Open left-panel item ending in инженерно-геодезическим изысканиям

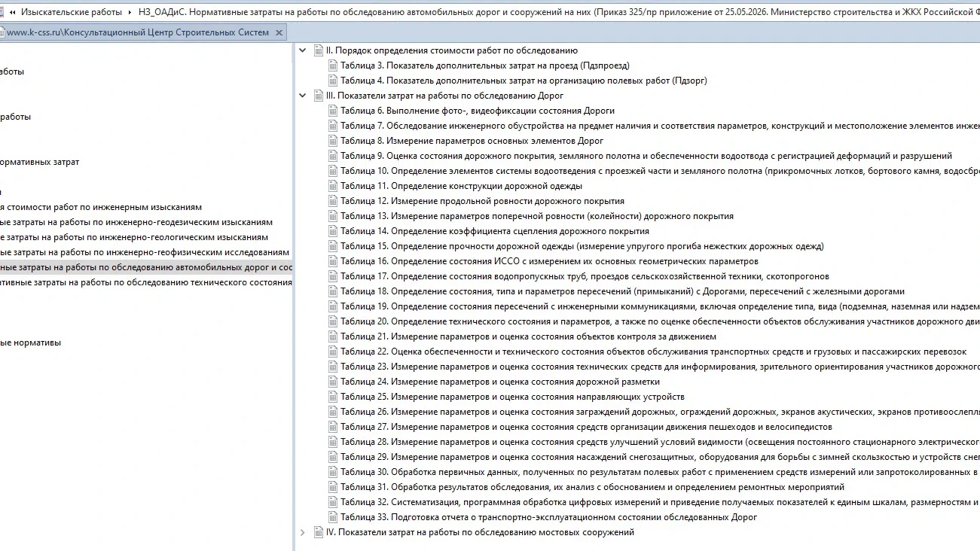pos(136,222)
